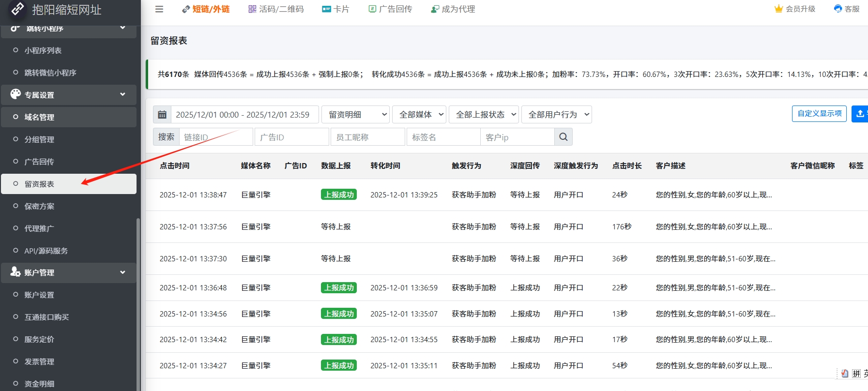Expand the 留资明细 dropdown
The width and height of the screenshot is (868, 391).
pyautogui.click(x=356, y=115)
